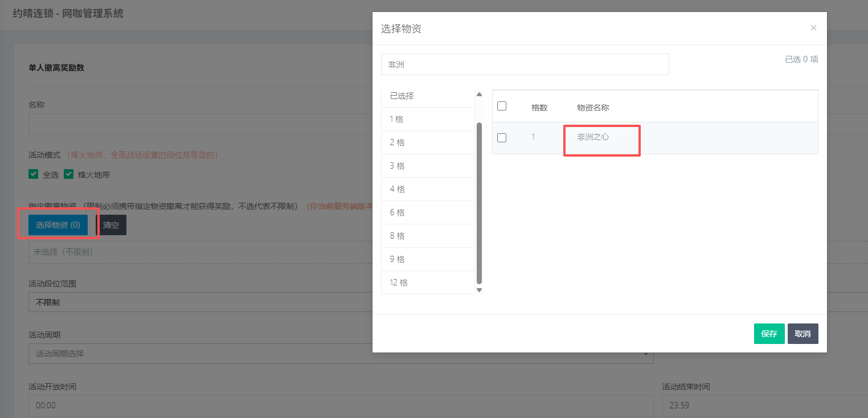
Task: Click the 已选 0 项 counter text
Action: [x=801, y=59]
